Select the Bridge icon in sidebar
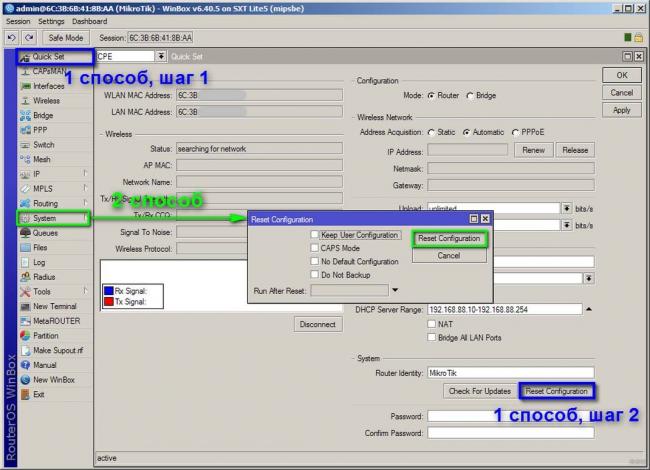650x470 pixels. (26, 116)
